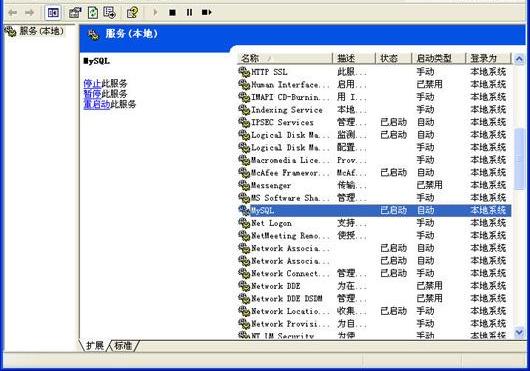The height and width of the screenshot is (371, 530).
Task: Open Help from the toolbar question-mark icon
Action: click(x=132, y=13)
